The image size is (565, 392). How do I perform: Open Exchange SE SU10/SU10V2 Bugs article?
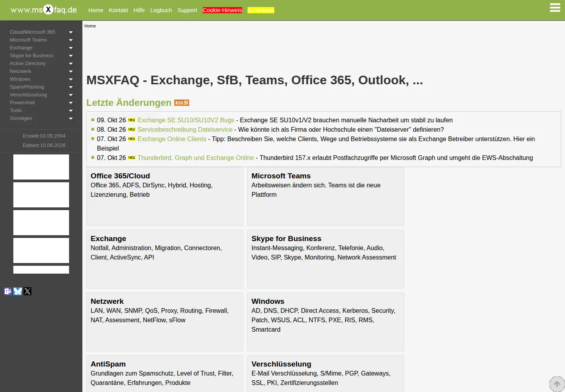pos(186,120)
